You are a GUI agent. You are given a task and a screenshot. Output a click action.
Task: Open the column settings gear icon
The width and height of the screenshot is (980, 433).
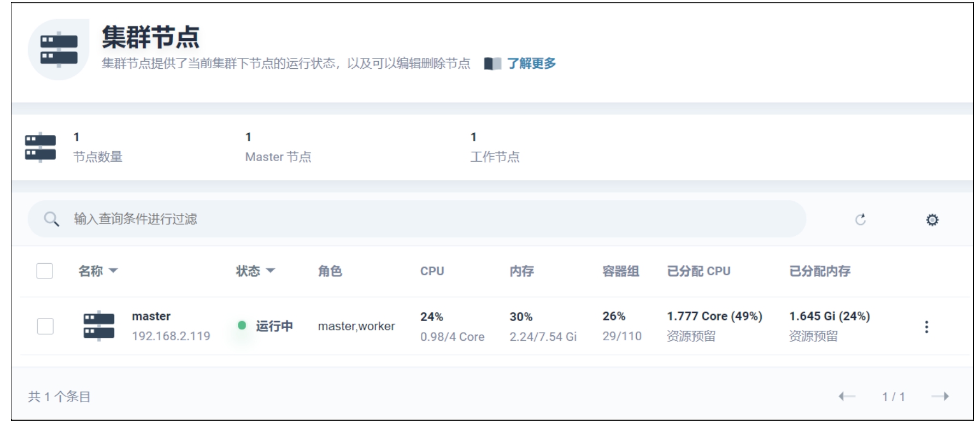coord(932,220)
